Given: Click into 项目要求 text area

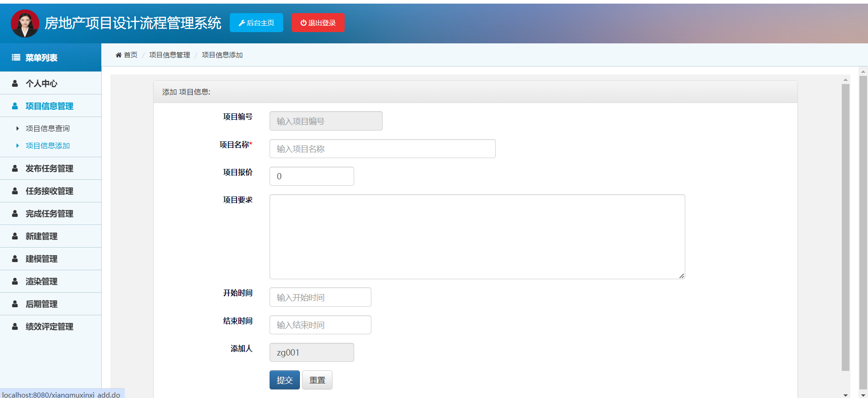Looking at the screenshot, I should coord(477,237).
